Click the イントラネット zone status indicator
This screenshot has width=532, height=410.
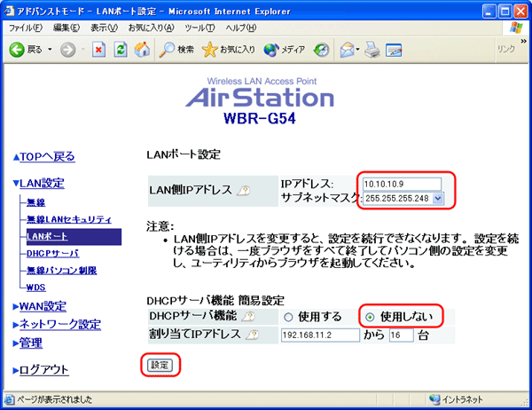click(456, 399)
